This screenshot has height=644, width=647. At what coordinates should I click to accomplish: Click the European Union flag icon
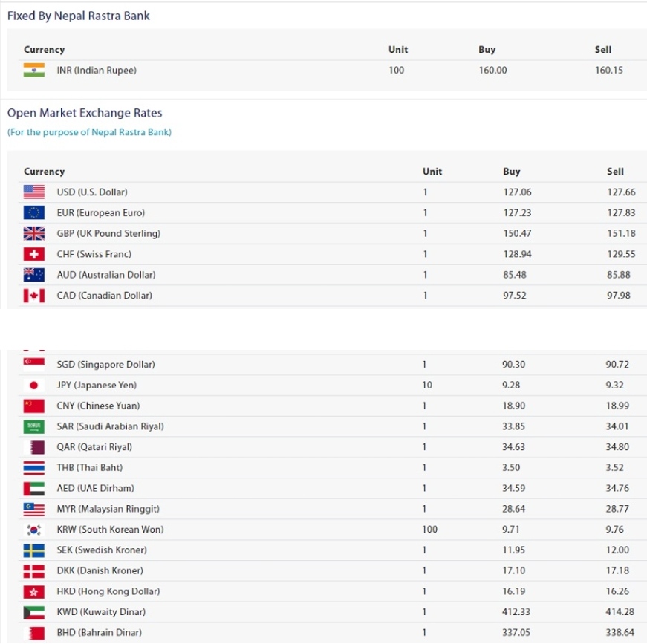(x=34, y=213)
